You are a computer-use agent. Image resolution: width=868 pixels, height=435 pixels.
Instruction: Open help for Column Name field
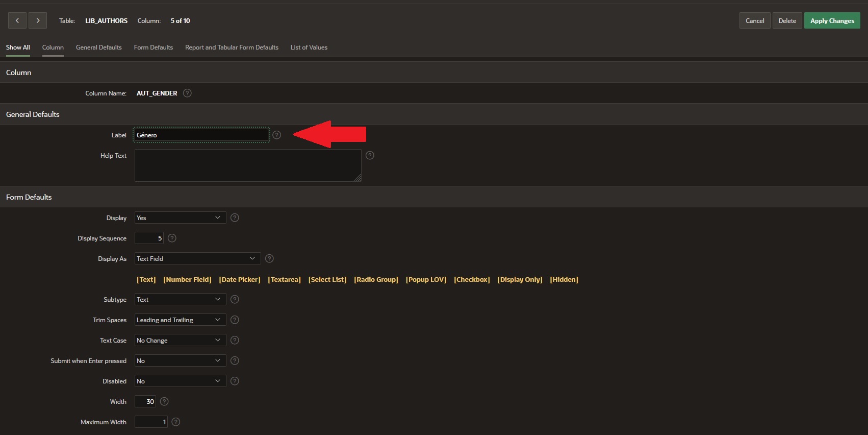pos(187,93)
